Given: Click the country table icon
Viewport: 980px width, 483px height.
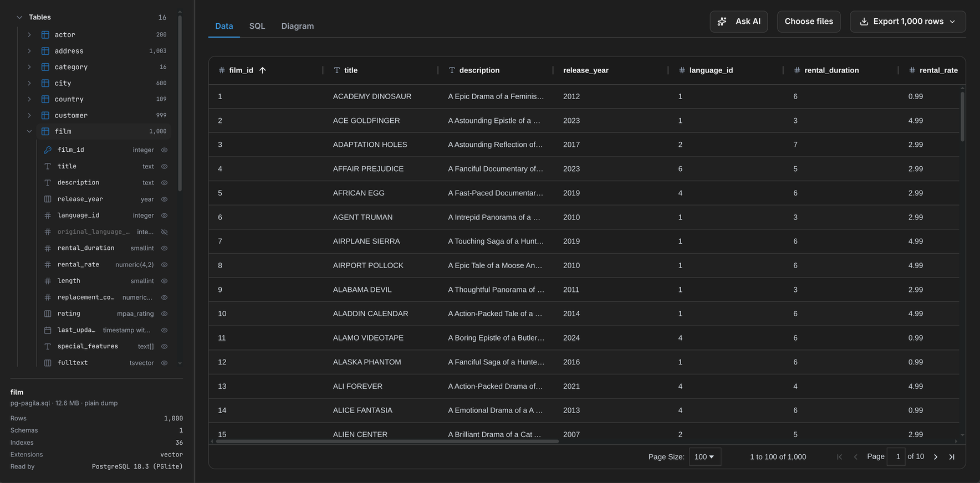Looking at the screenshot, I should coord(45,99).
